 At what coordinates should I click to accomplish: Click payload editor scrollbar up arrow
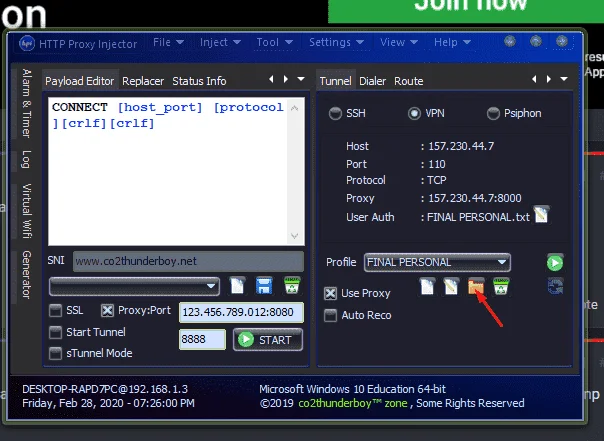click(295, 108)
